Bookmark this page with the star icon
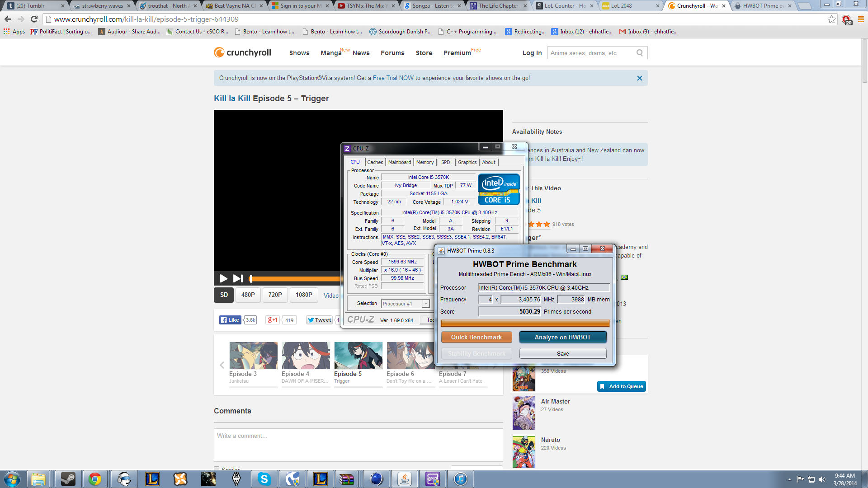The width and height of the screenshot is (868, 488). [x=831, y=19]
